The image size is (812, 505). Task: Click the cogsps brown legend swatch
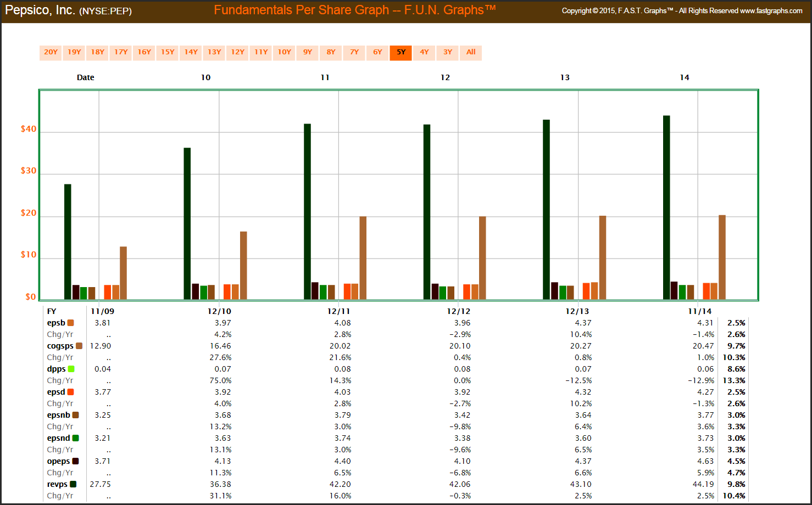(79, 346)
